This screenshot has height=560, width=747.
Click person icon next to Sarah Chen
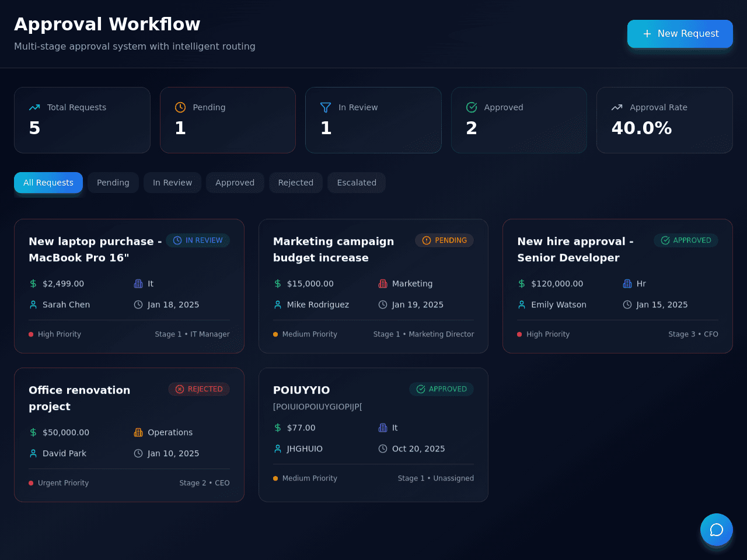tap(33, 304)
